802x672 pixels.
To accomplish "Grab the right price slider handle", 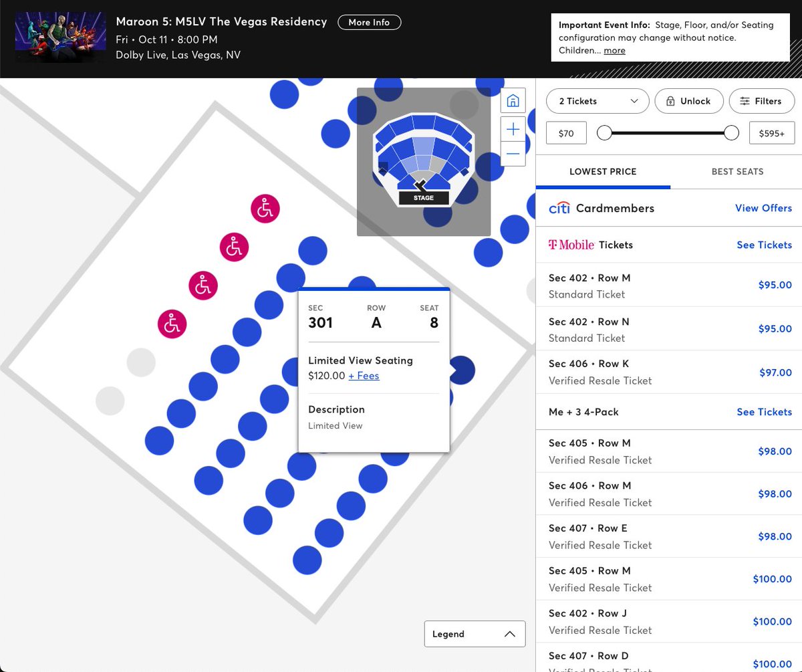I will click(732, 133).
